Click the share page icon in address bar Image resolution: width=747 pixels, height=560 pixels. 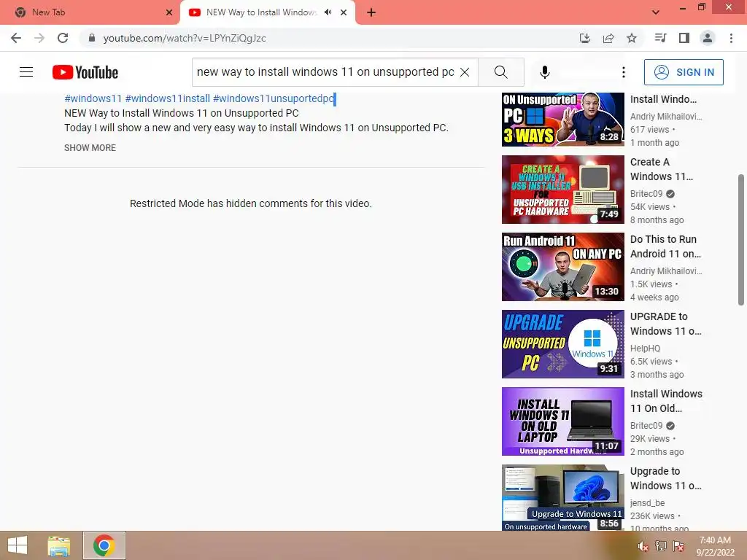608,38
